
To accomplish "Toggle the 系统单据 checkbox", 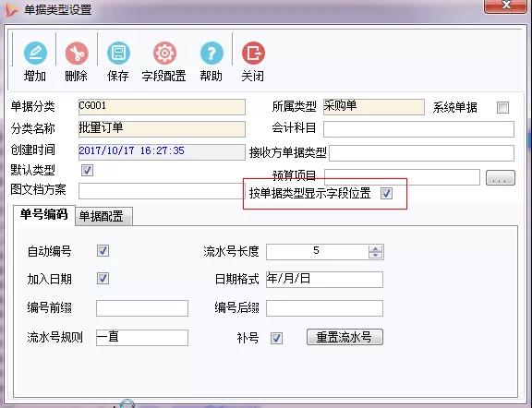I will (502, 107).
